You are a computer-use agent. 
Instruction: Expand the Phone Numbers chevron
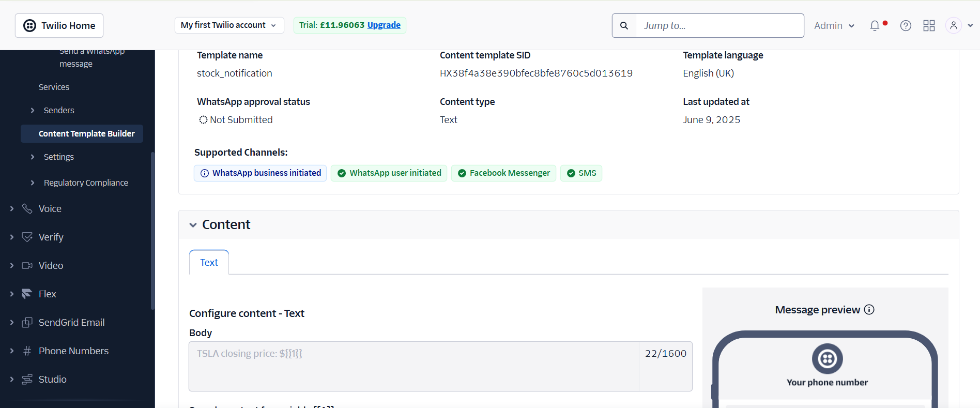pyautogui.click(x=12, y=351)
